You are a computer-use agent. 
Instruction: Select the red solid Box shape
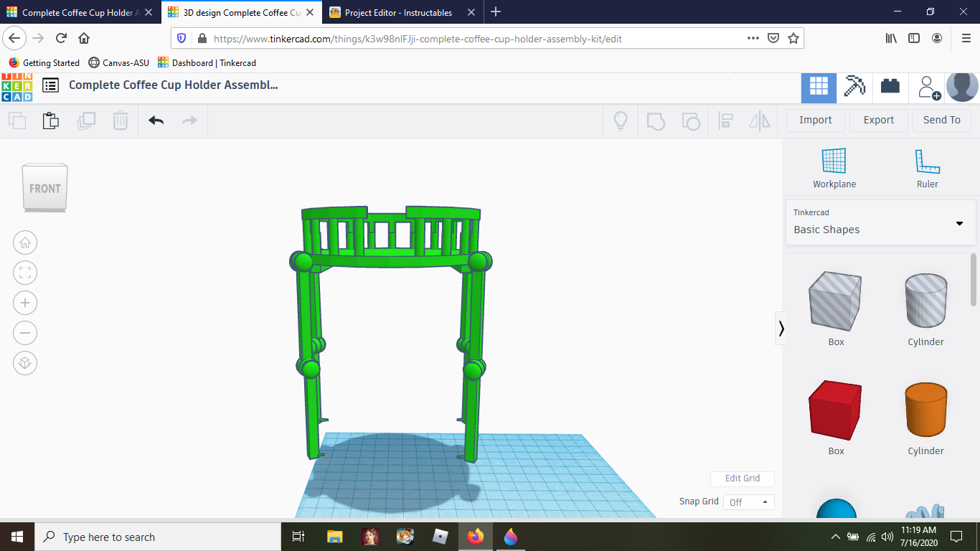[x=836, y=410]
